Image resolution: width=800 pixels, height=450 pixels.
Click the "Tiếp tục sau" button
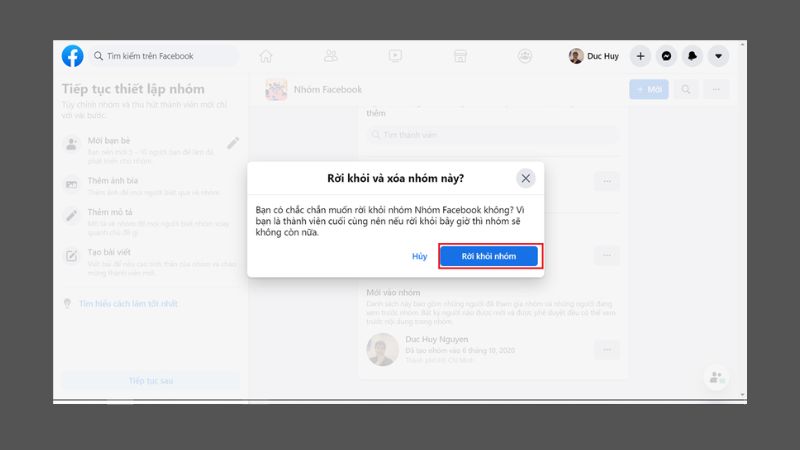point(151,381)
